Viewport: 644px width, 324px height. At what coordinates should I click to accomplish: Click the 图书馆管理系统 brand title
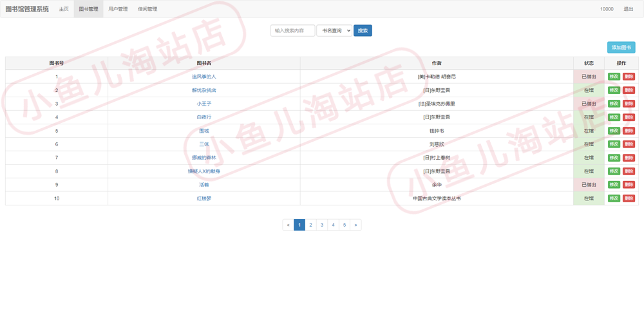(x=27, y=9)
